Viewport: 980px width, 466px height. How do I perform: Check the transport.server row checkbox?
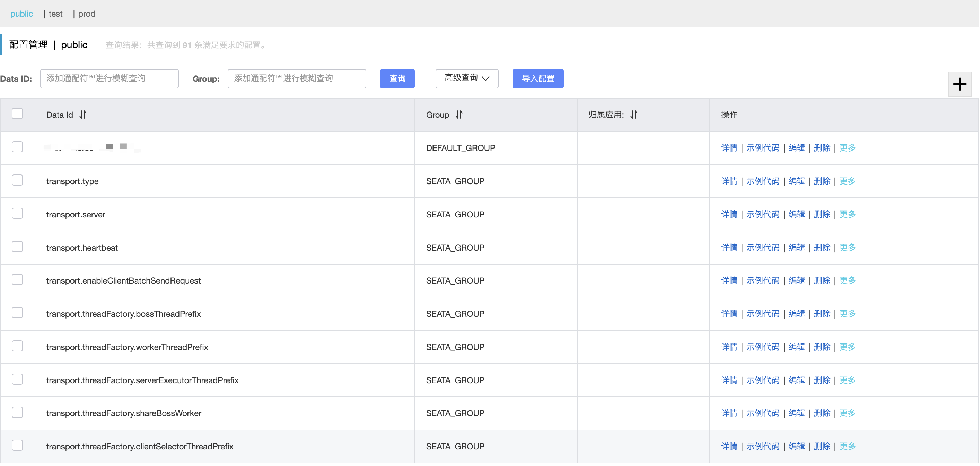pos(17,213)
